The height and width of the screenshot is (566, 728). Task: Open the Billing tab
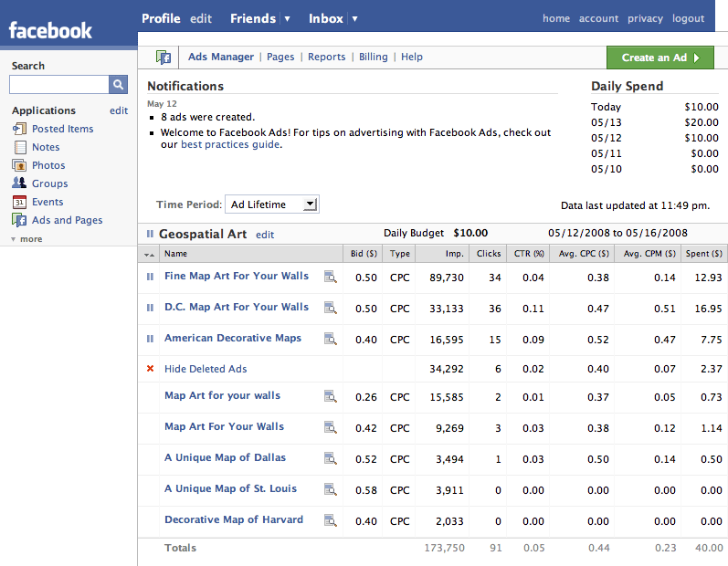tap(374, 57)
